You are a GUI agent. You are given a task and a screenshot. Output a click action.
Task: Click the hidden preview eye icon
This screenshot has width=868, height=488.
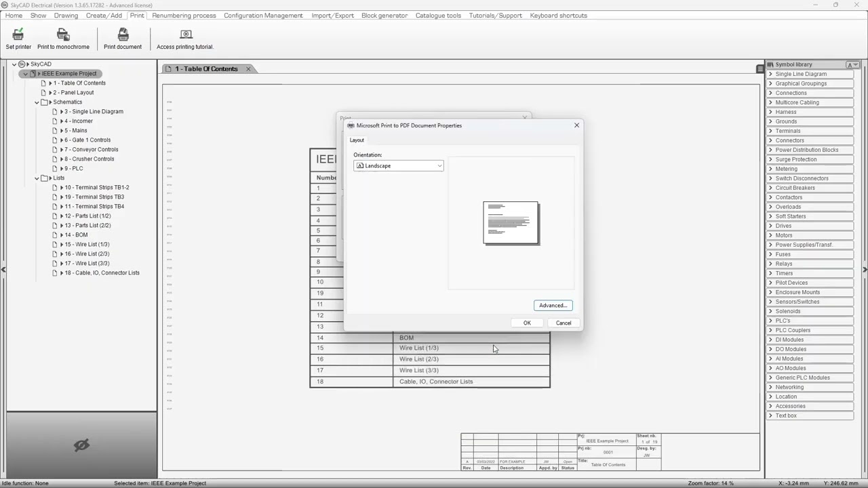click(x=81, y=445)
